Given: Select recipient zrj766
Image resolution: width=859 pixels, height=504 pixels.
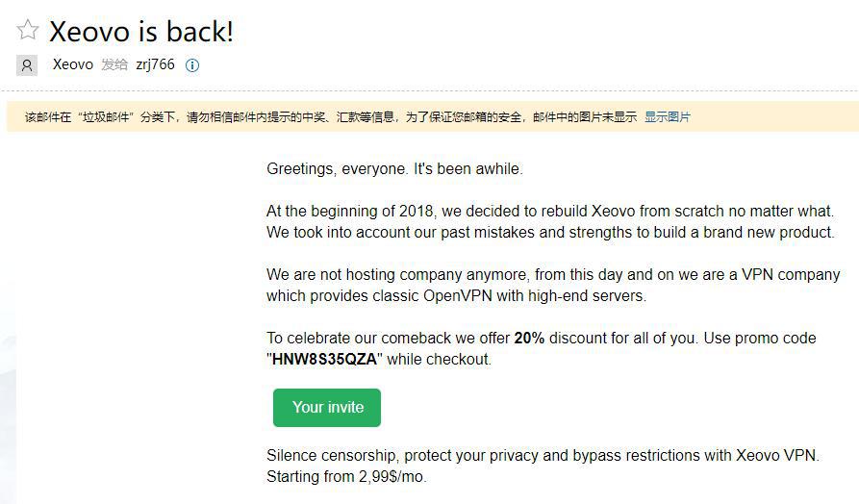Looking at the screenshot, I should (155, 64).
